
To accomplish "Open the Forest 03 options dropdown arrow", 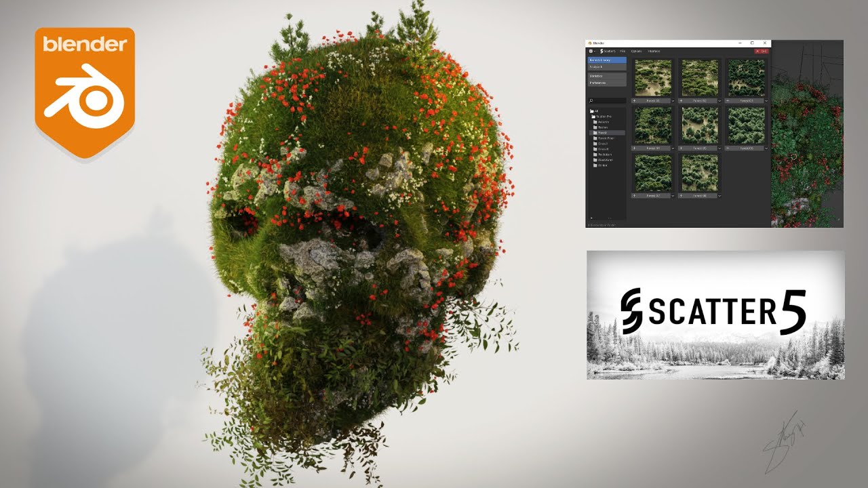I will pos(766,101).
